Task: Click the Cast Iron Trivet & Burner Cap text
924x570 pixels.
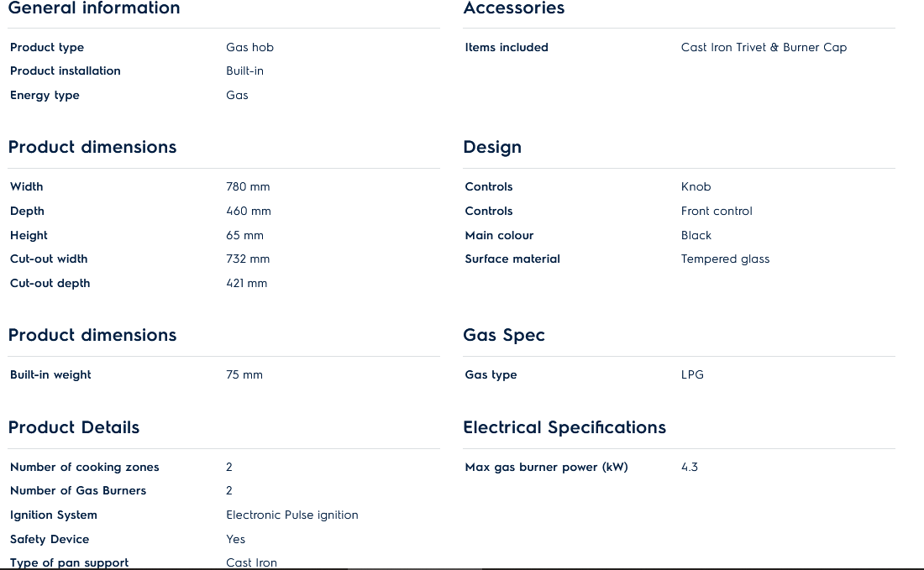Action: click(x=764, y=48)
